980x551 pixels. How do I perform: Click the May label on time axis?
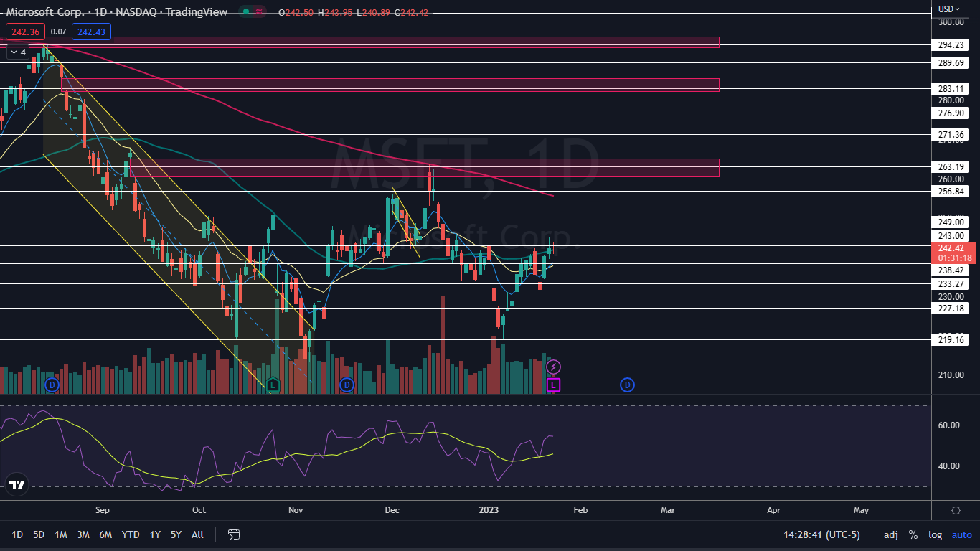pos(861,510)
